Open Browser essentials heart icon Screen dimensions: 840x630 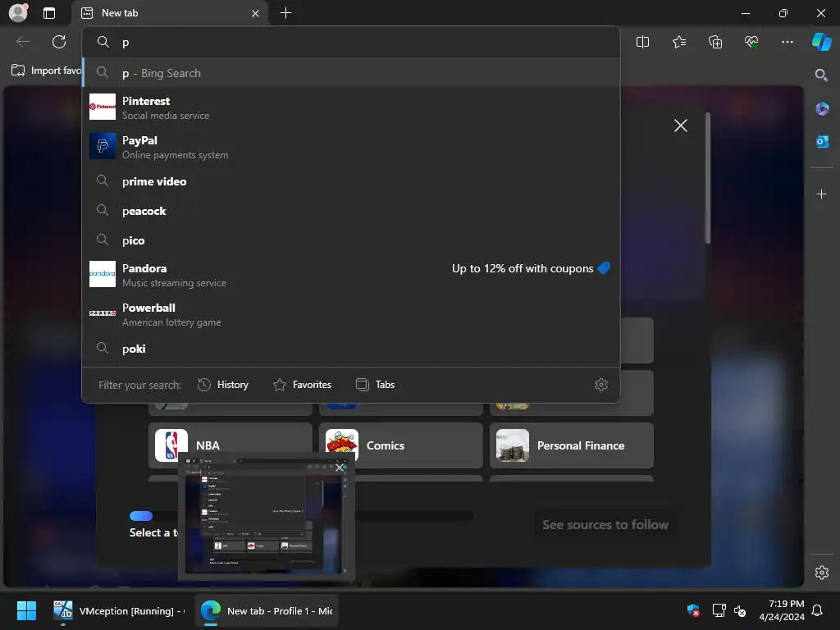751,42
